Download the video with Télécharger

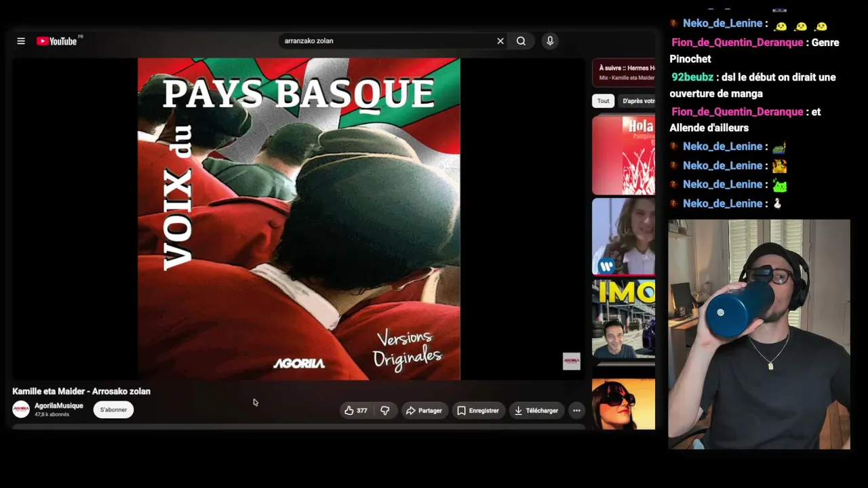click(536, 411)
